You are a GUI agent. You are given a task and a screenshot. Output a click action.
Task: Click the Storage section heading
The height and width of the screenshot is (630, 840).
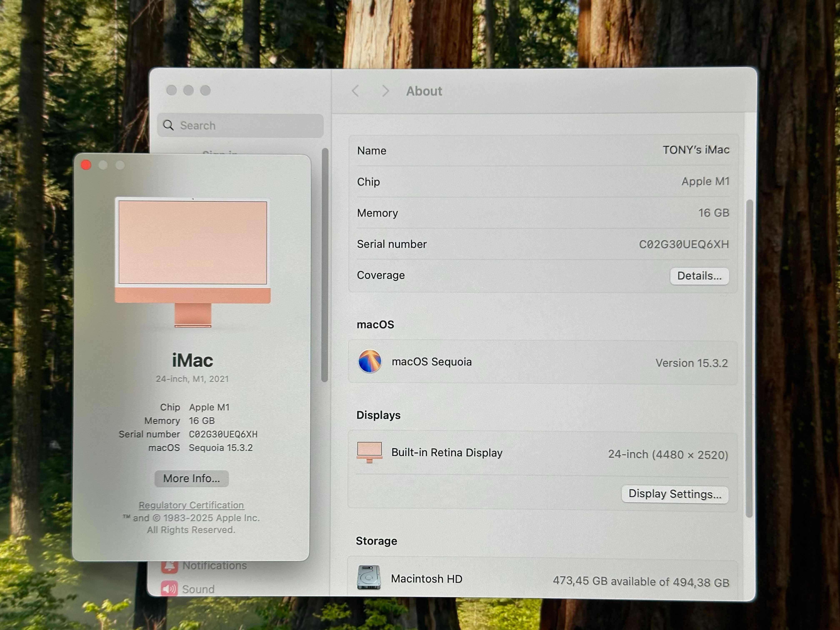click(376, 541)
